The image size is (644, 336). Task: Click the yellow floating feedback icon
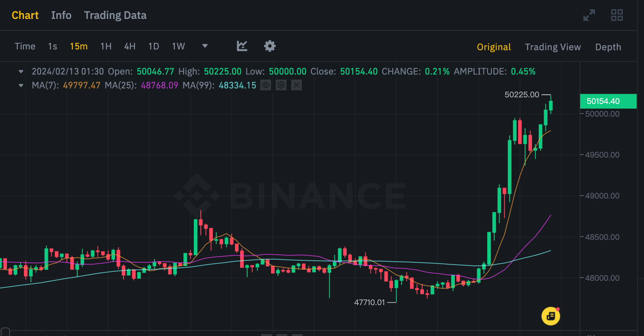pos(551,316)
